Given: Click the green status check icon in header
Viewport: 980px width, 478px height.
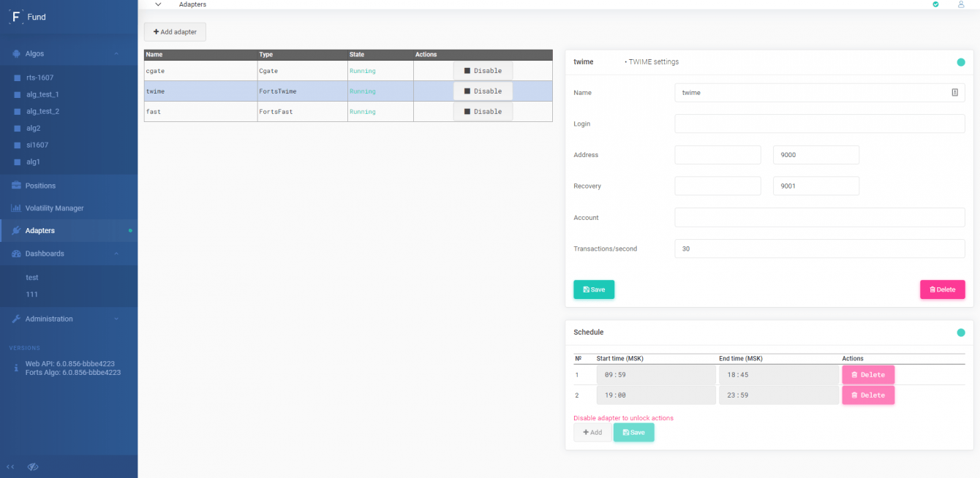Looking at the screenshot, I should [x=935, y=4].
